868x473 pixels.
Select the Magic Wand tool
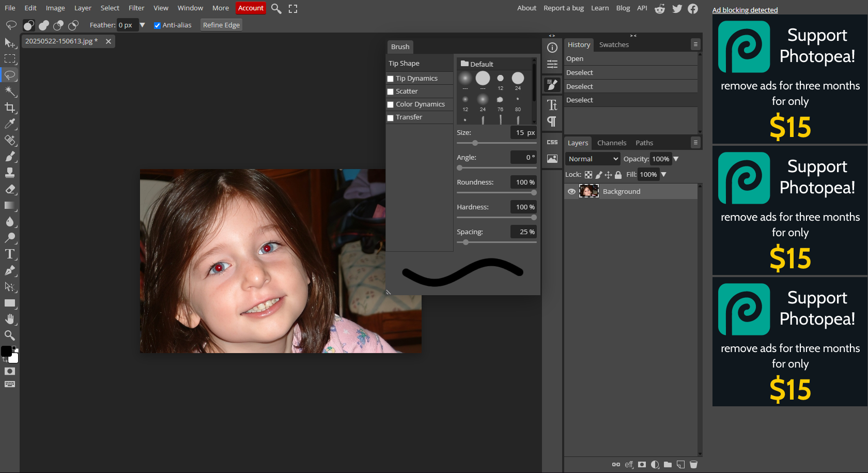tap(10, 91)
